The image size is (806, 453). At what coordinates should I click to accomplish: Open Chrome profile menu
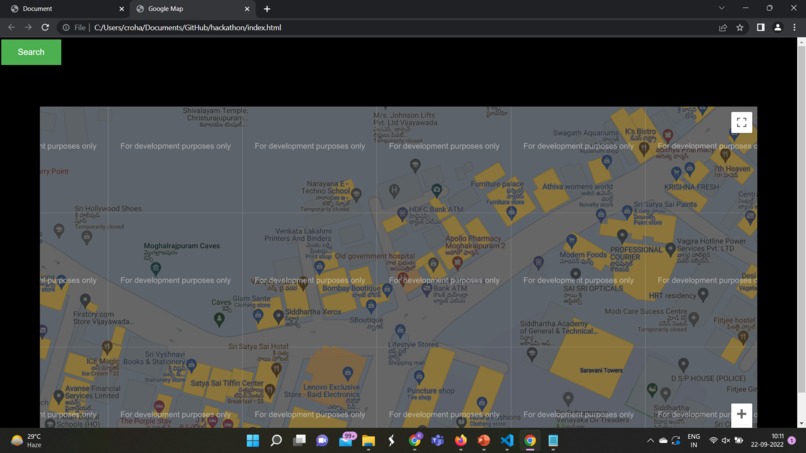(x=777, y=27)
